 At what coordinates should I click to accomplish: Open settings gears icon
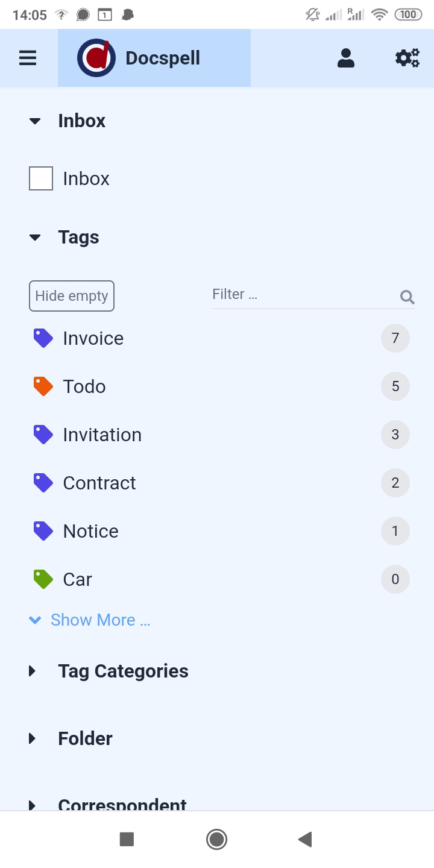[407, 58]
